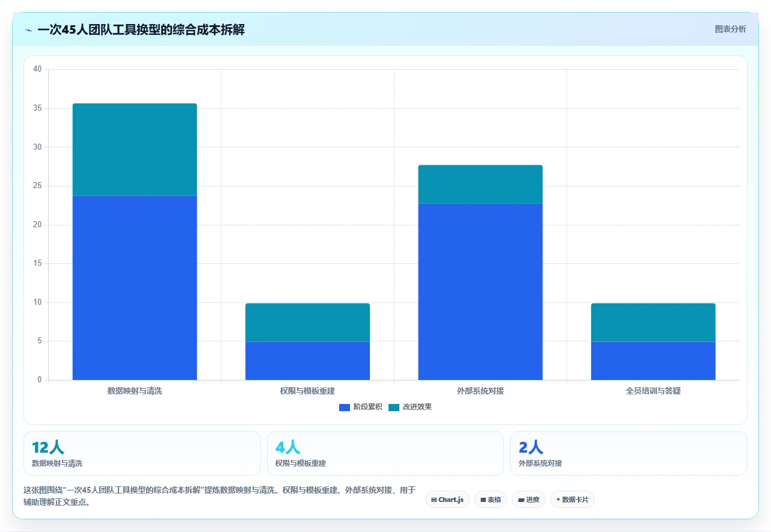Click teal bar segment for 权限与模板重建
Image resolution: width=771 pixels, height=532 pixels.
(307, 322)
